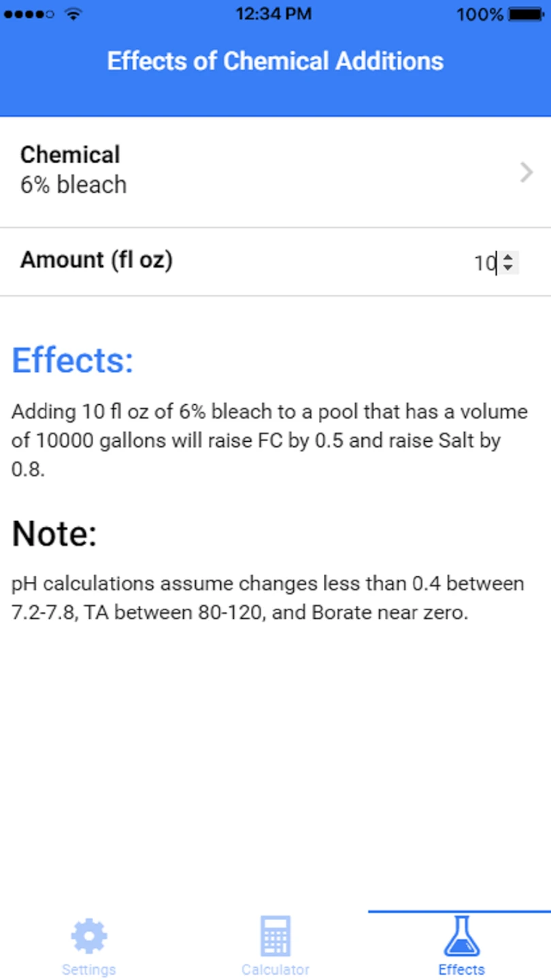Tap the "Effects of Chemical Additions" title

pyautogui.click(x=275, y=61)
